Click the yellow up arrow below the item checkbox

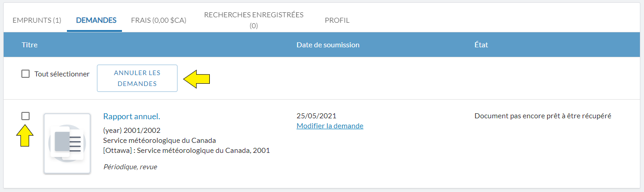click(25, 136)
